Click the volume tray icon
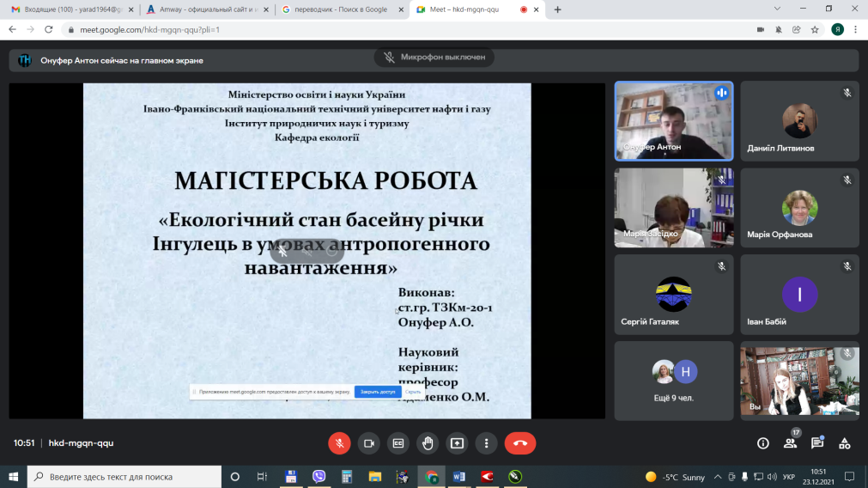Viewport: 868px width, 488px height. tap(772, 476)
